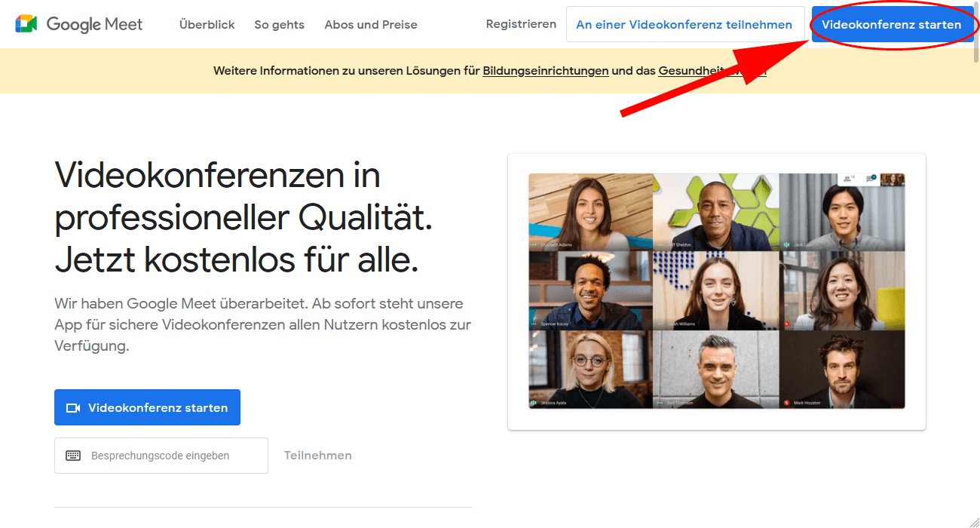980x528 pixels.
Task: Click the chat icon in the preview image
Action: tap(871, 179)
